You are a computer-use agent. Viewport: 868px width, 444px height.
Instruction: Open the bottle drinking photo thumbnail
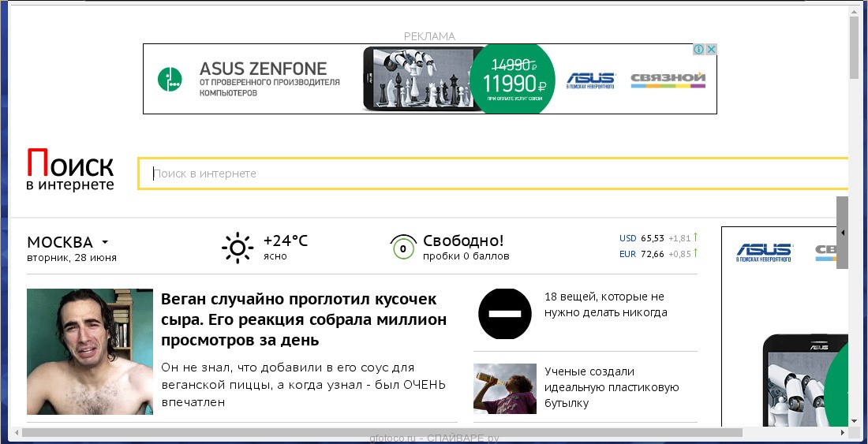pos(505,389)
